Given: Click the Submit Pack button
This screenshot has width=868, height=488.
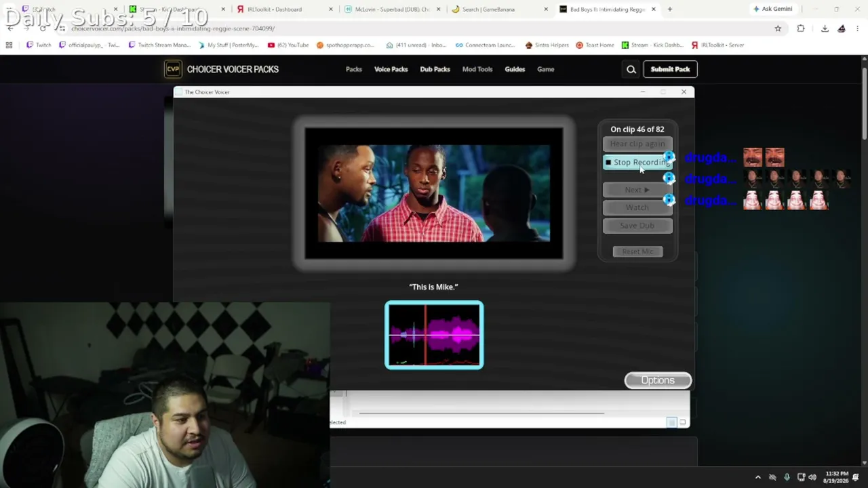Looking at the screenshot, I should point(670,69).
